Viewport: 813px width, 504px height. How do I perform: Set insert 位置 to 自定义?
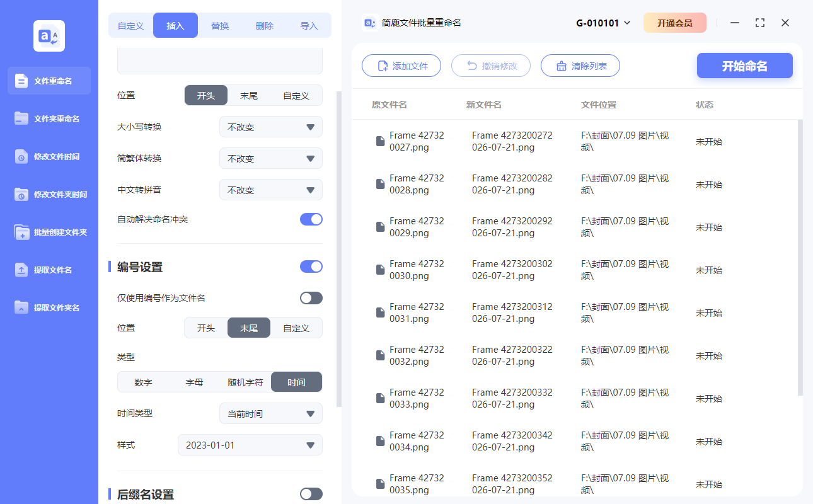296,95
